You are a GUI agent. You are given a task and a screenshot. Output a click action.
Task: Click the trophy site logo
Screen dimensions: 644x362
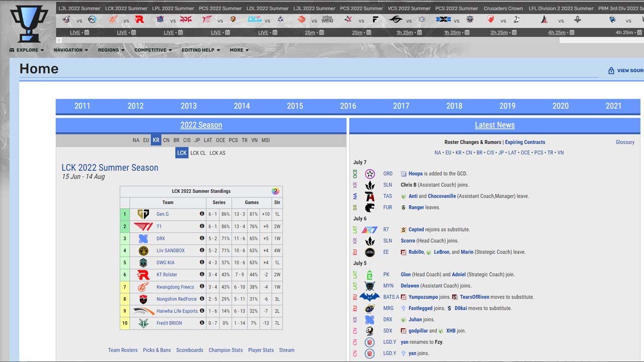[29, 24]
